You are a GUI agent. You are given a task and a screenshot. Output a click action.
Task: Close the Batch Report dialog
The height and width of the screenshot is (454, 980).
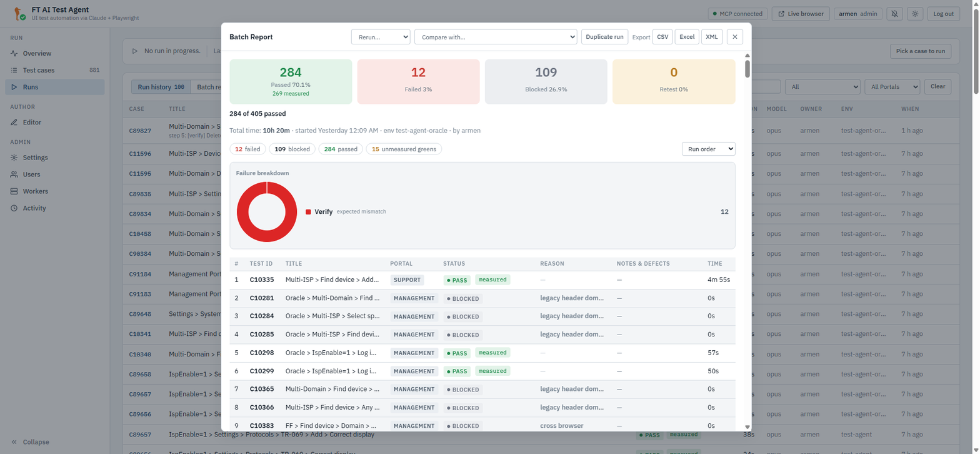[x=735, y=37]
